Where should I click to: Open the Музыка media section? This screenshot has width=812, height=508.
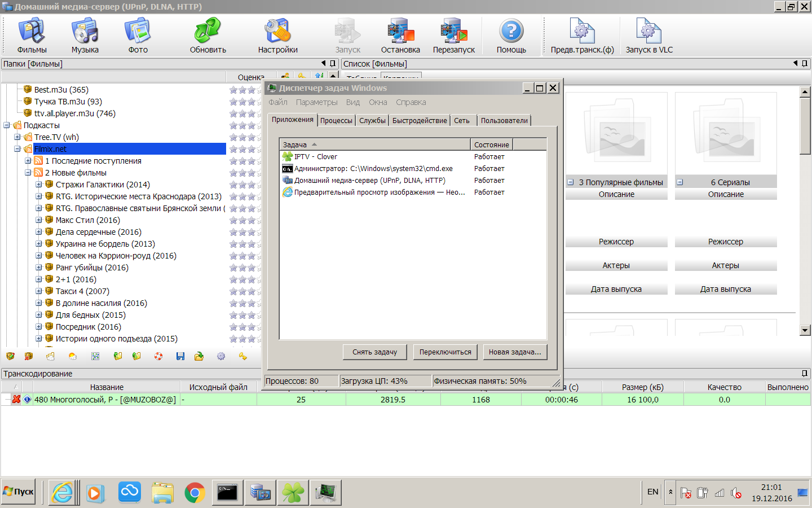(85, 35)
